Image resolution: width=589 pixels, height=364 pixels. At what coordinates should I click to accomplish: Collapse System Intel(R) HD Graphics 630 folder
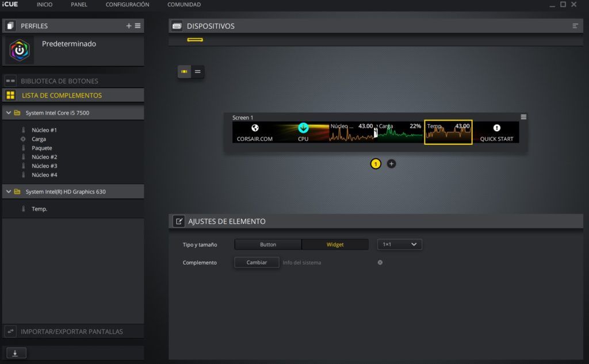point(8,191)
